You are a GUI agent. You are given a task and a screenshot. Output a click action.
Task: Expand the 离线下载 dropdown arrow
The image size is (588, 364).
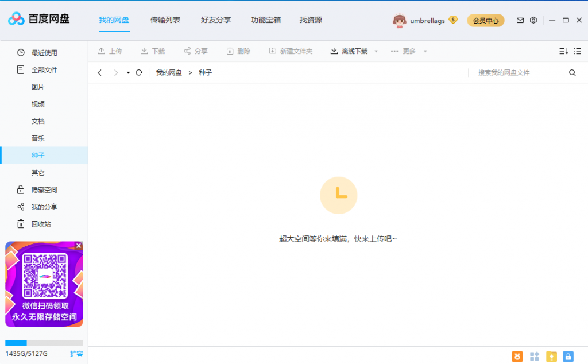(376, 51)
